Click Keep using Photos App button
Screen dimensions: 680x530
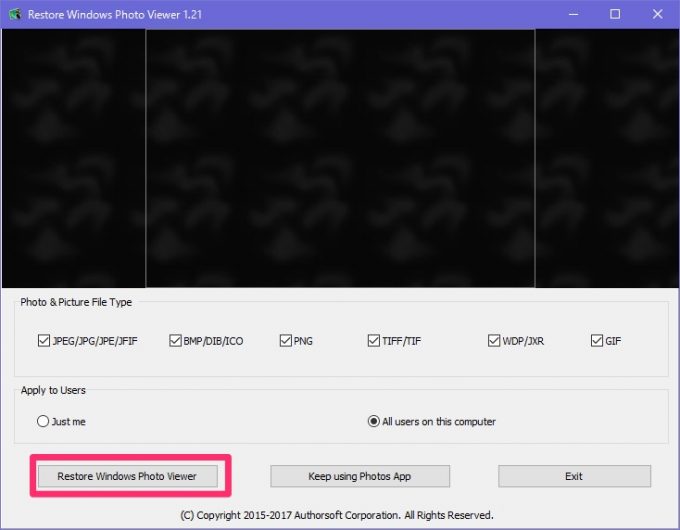(360, 476)
